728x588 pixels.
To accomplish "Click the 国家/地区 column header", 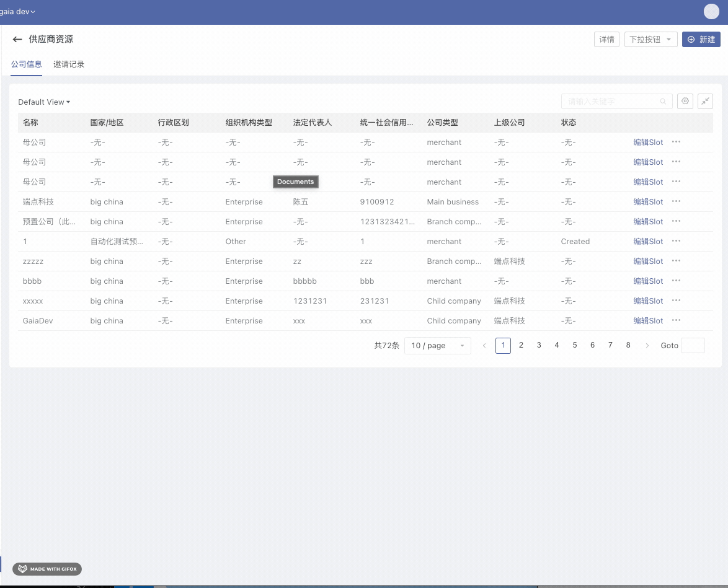I will [x=107, y=123].
